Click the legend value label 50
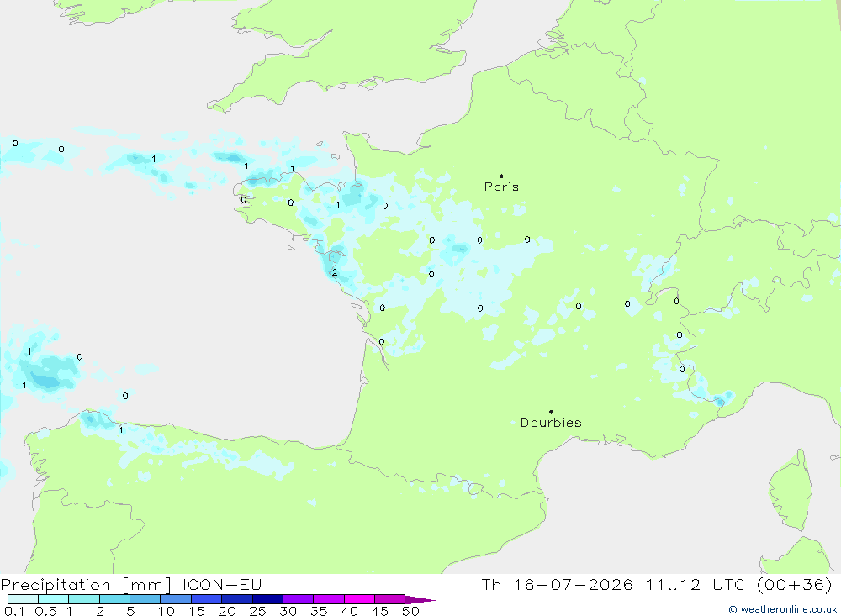The height and width of the screenshot is (616, 841). [x=411, y=611]
